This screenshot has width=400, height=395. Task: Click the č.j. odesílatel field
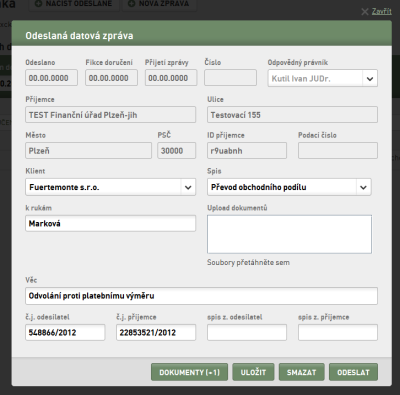[65, 332]
